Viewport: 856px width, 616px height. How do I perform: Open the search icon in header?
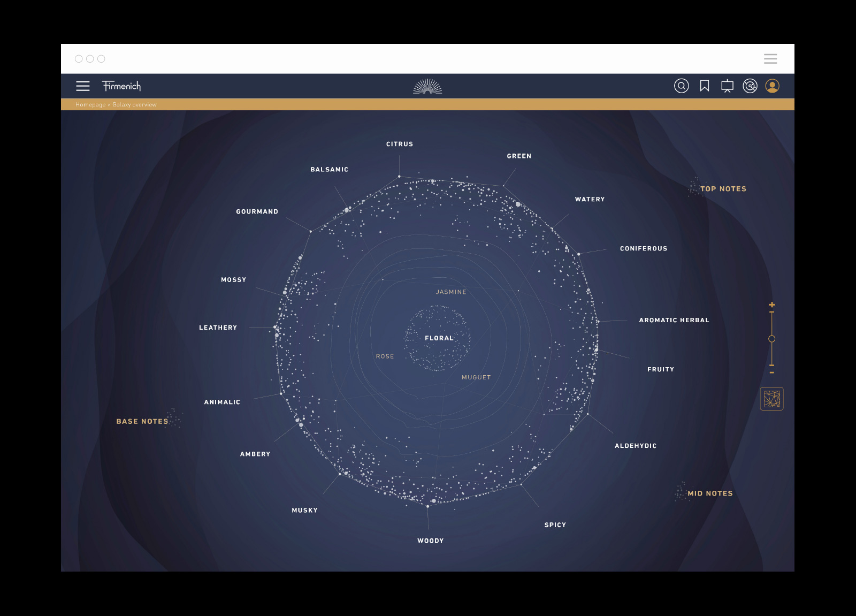tap(681, 86)
